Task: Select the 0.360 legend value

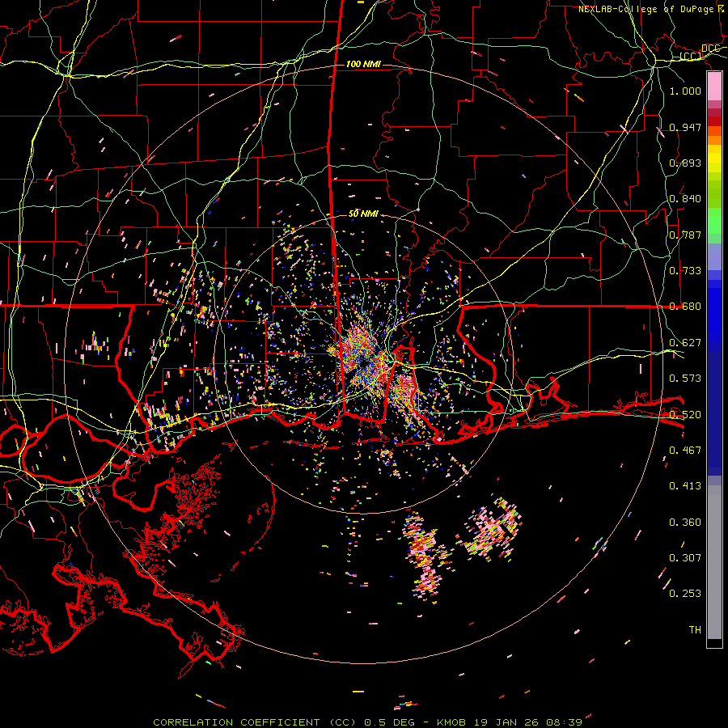Action: [x=685, y=523]
